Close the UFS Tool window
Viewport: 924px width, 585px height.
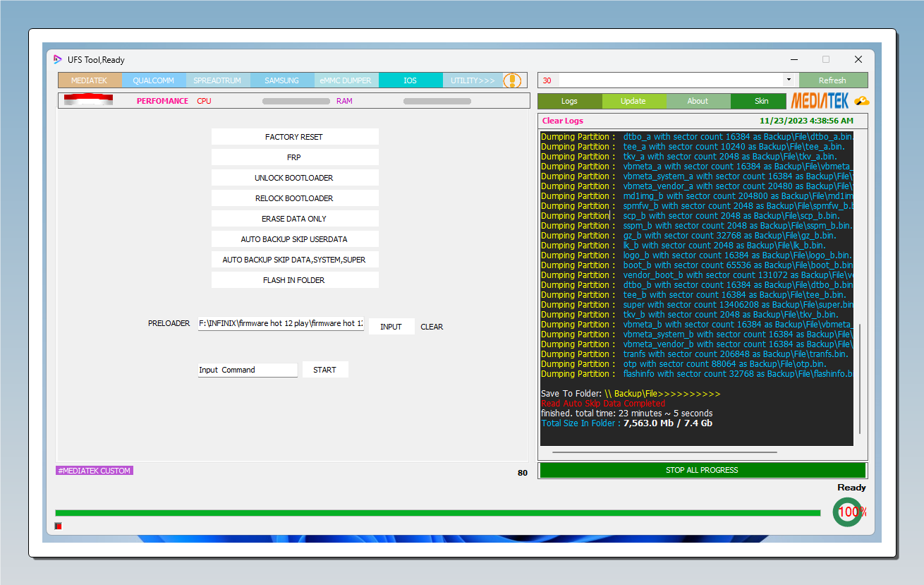pos(858,59)
